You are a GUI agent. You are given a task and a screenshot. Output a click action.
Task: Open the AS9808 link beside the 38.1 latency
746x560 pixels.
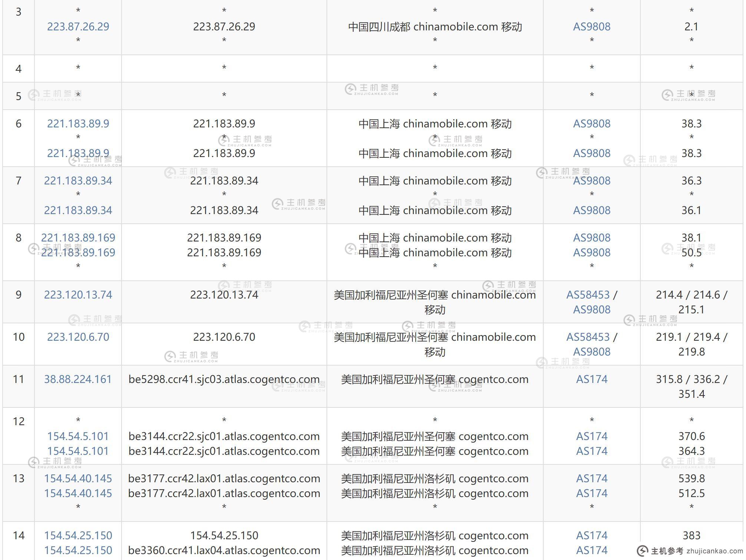pos(591,238)
